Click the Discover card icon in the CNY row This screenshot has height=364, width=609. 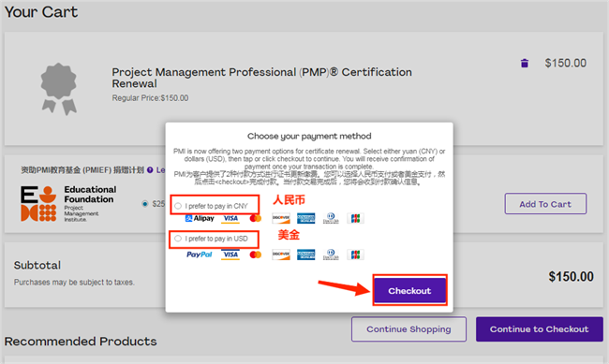pos(281,218)
